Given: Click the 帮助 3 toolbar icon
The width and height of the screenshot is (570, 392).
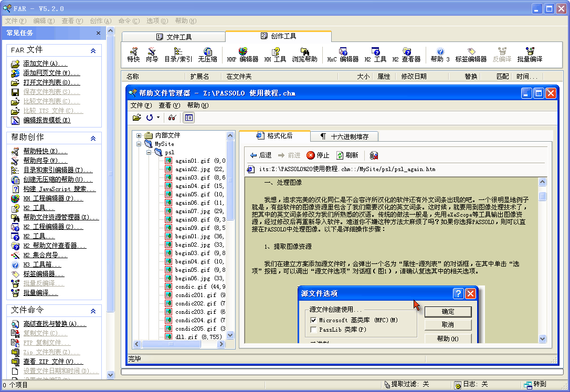Looking at the screenshot, I should 440,55.
